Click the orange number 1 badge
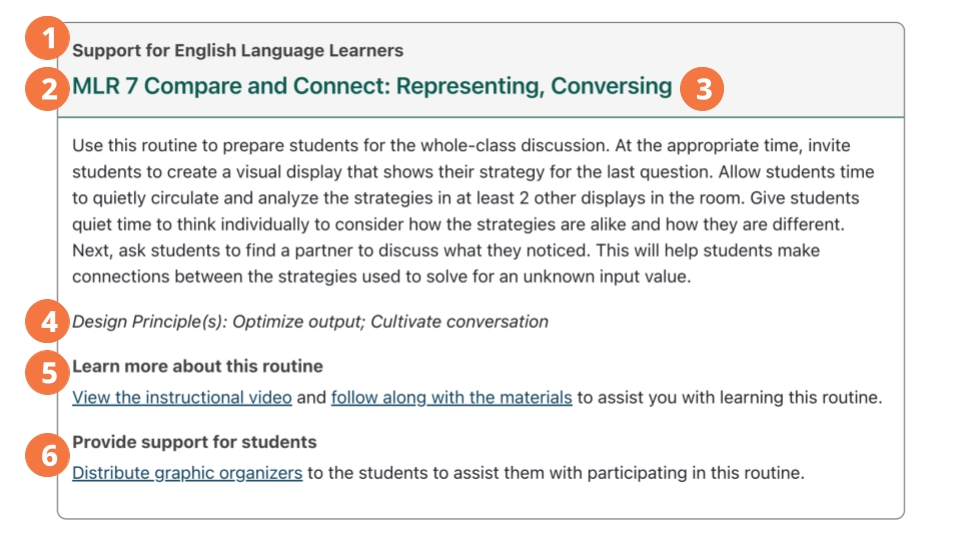 click(x=44, y=42)
